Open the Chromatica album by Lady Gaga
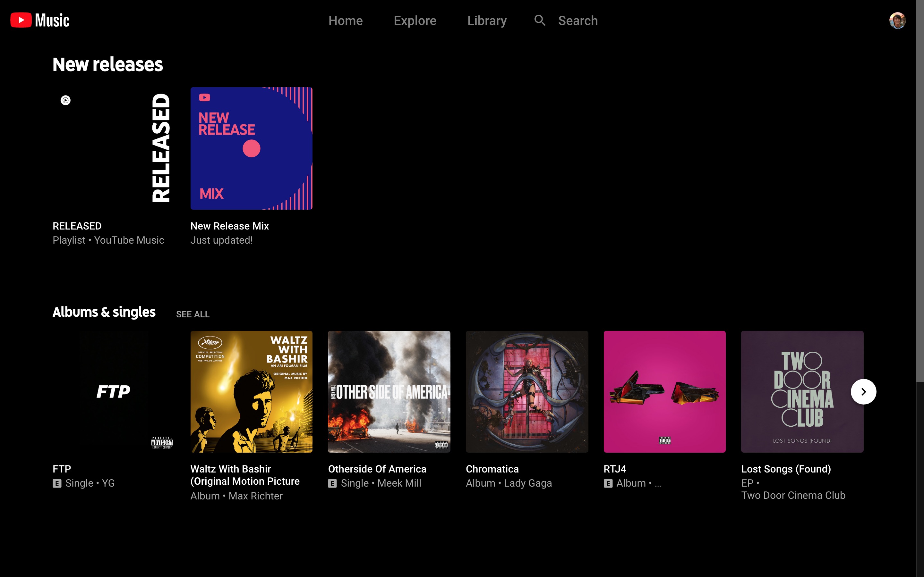The width and height of the screenshot is (924, 577). click(527, 391)
